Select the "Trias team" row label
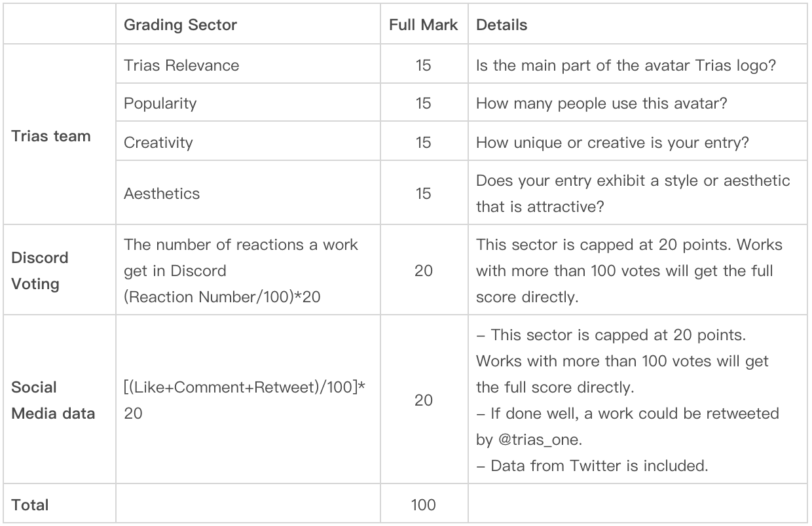 pos(51,136)
